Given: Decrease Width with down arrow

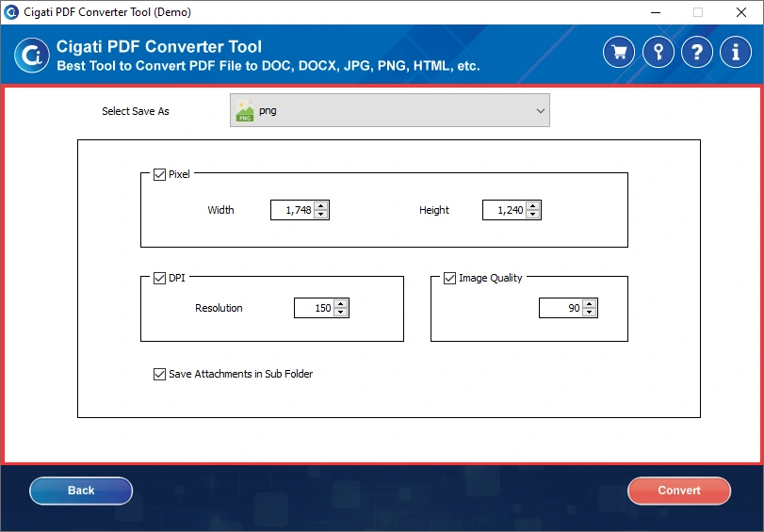Looking at the screenshot, I should 320,215.
